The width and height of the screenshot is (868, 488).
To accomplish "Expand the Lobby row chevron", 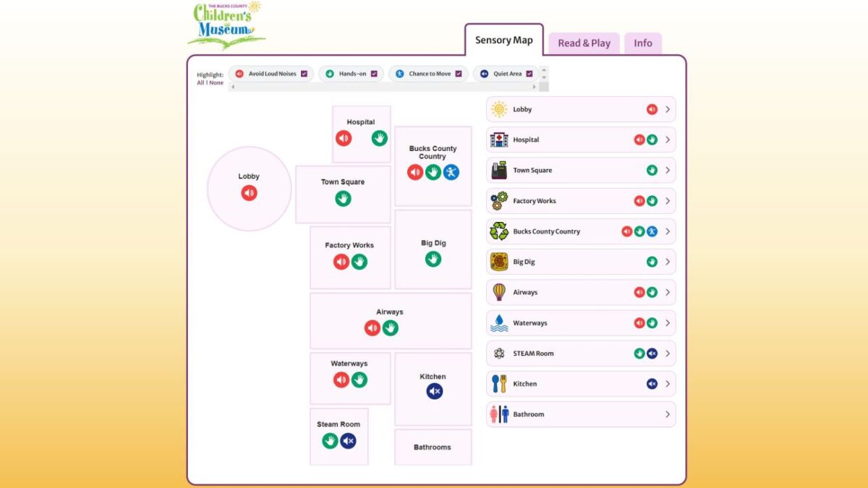I will [x=668, y=110].
